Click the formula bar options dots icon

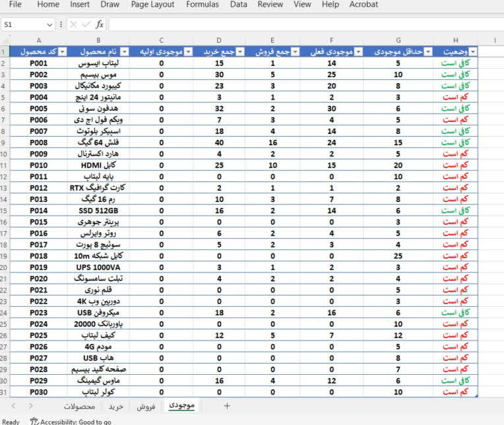tap(61, 24)
